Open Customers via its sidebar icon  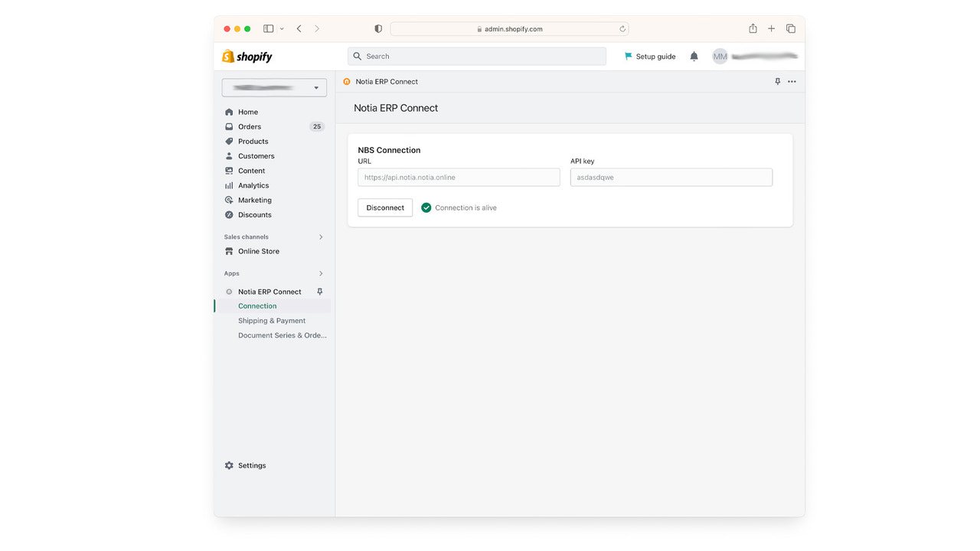click(x=229, y=155)
